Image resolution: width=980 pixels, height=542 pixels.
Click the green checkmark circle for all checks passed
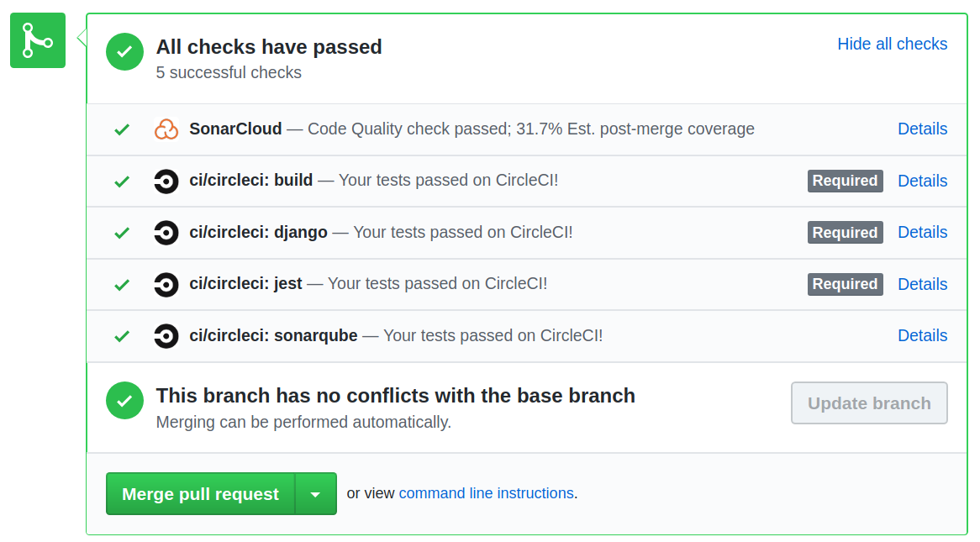click(124, 52)
